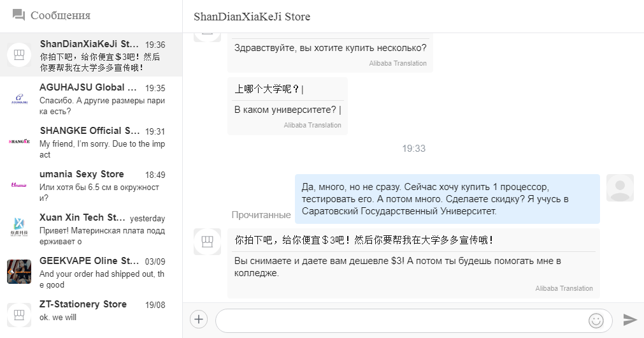The height and width of the screenshot is (338, 644).
Task: Click the blue sent message bubble
Action: point(447,198)
